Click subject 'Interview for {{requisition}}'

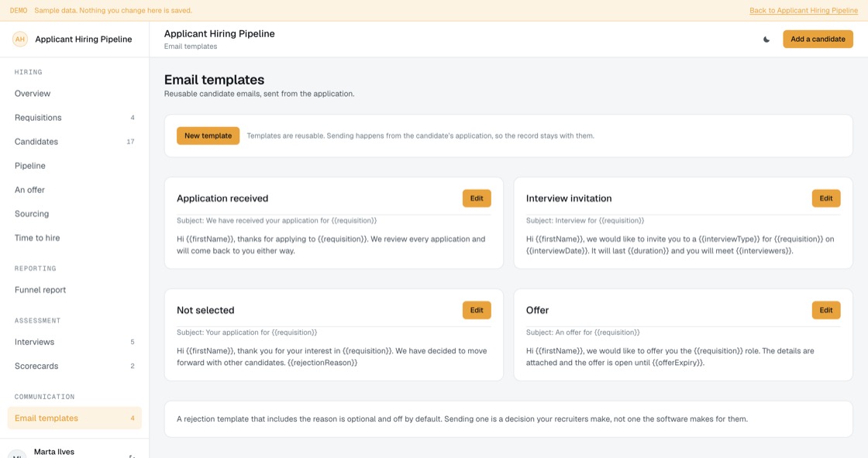[x=585, y=220]
